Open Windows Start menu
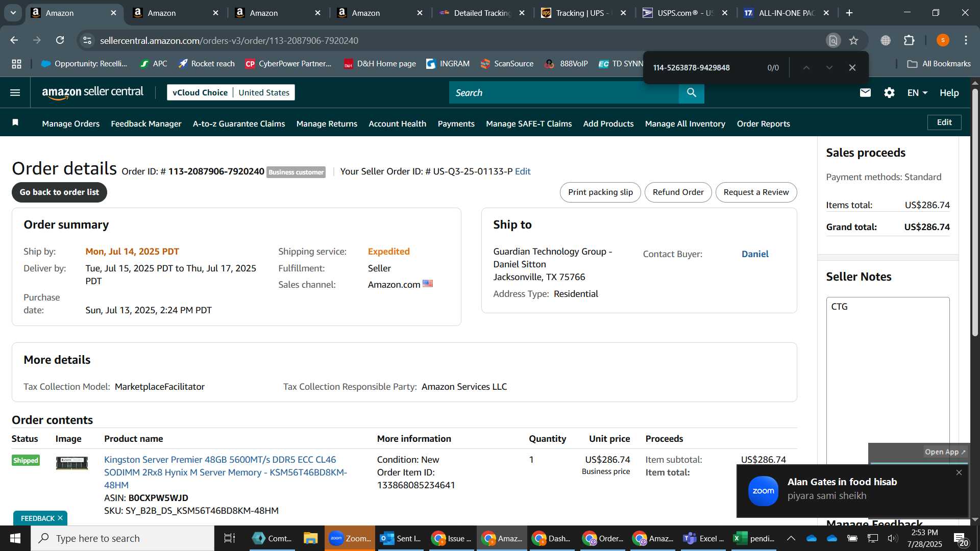This screenshot has width=980, height=551. [15, 538]
